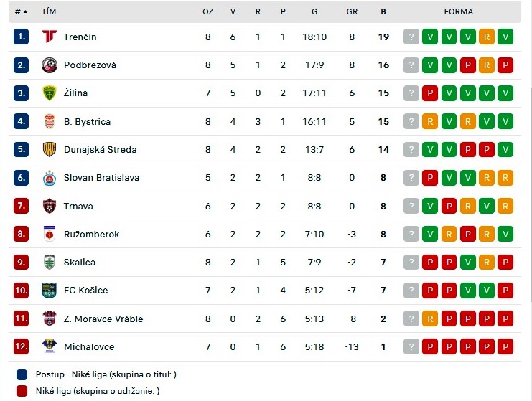Click the Žilina team logo

point(49,93)
